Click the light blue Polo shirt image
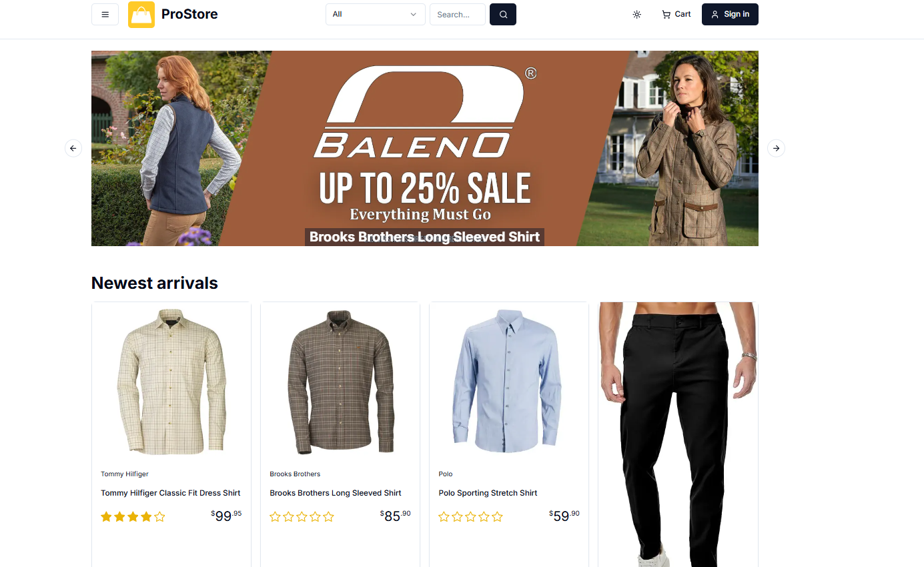 (x=509, y=380)
